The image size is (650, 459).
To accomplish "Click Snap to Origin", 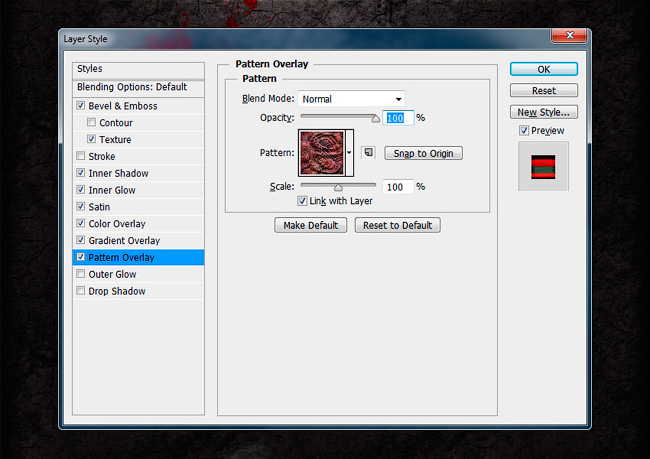I will pyautogui.click(x=423, y=153).
